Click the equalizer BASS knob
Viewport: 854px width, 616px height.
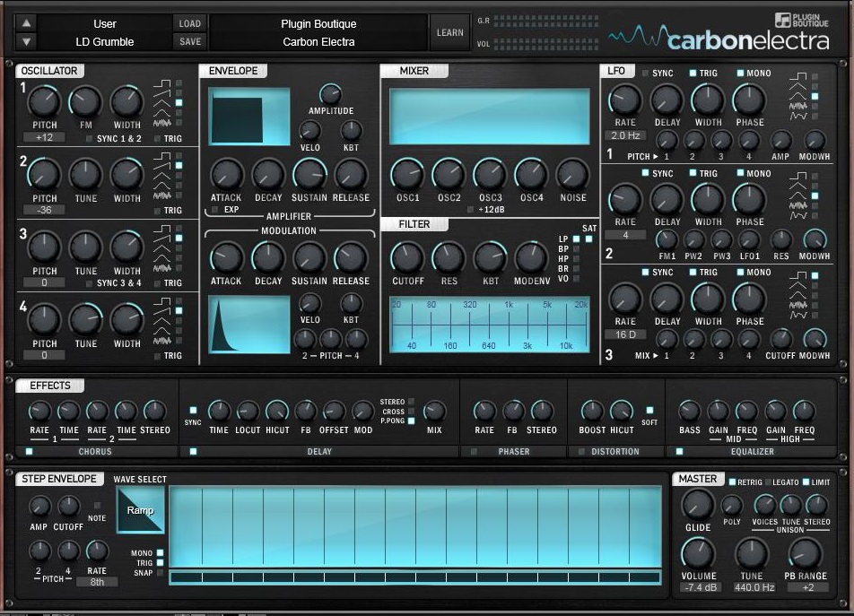pos(690,412)
